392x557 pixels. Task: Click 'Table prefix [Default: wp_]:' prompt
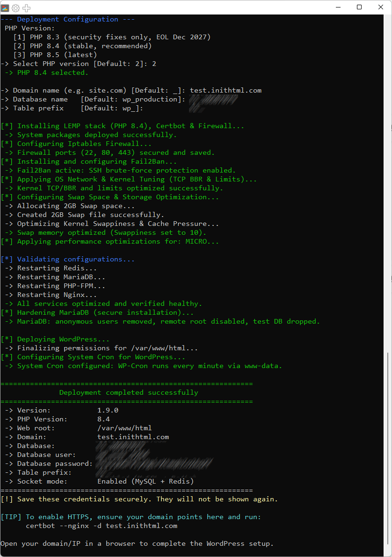pos(72,108)
